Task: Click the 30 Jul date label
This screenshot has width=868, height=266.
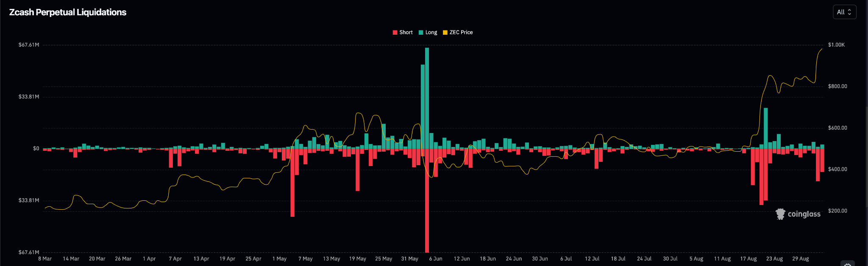Action: click(x=670, y=259)
